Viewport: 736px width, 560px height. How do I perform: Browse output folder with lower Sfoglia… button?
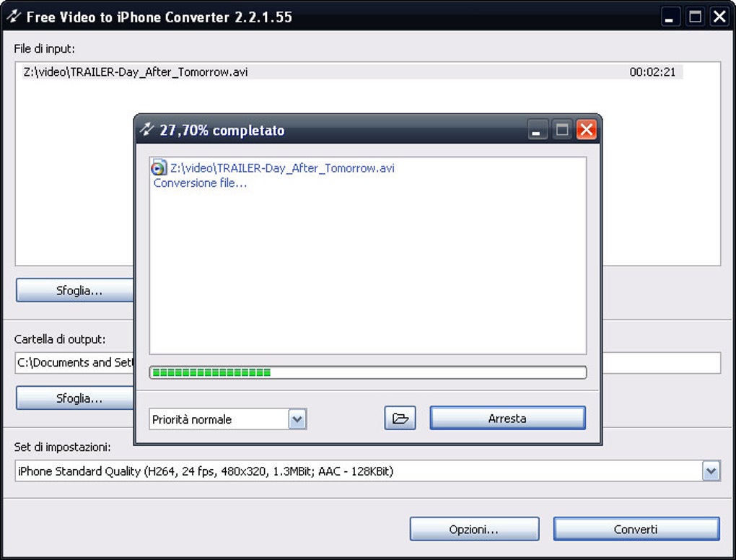coord(75,398)
